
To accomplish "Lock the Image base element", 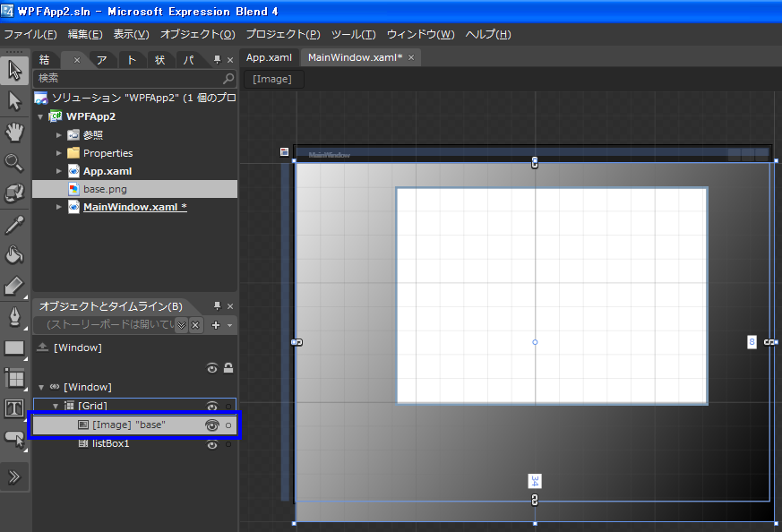I will [x=228, y=425].
